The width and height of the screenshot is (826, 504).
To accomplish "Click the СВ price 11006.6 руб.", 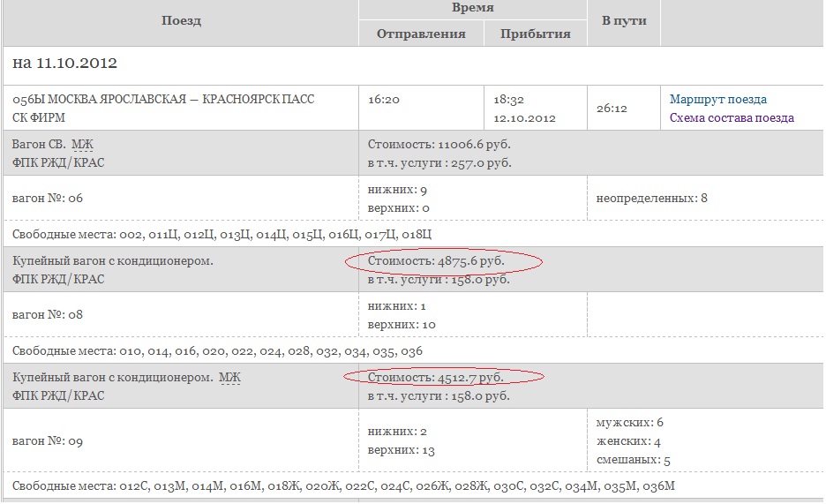I will pyautogui.click(x=439, y=144).
